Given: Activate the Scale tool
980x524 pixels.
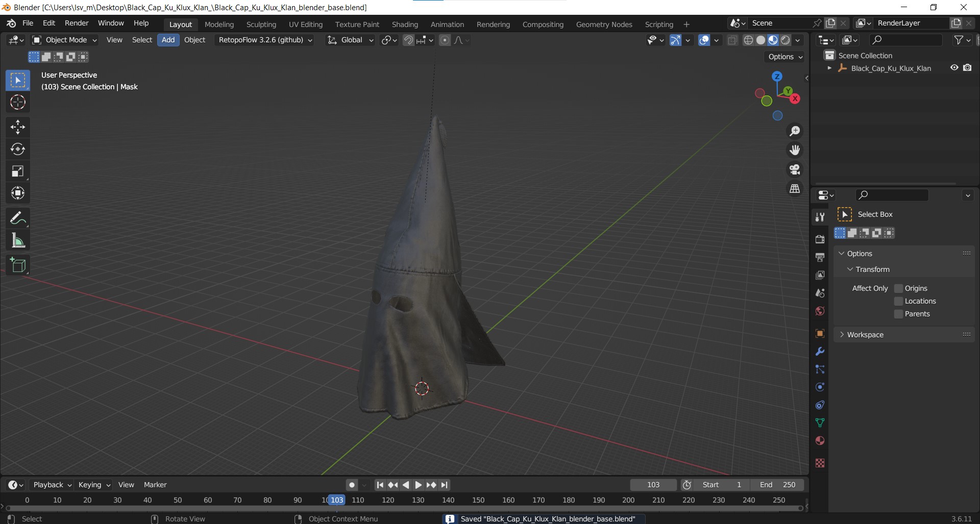Looking at the screenshot, I should (x=18, y=171).
